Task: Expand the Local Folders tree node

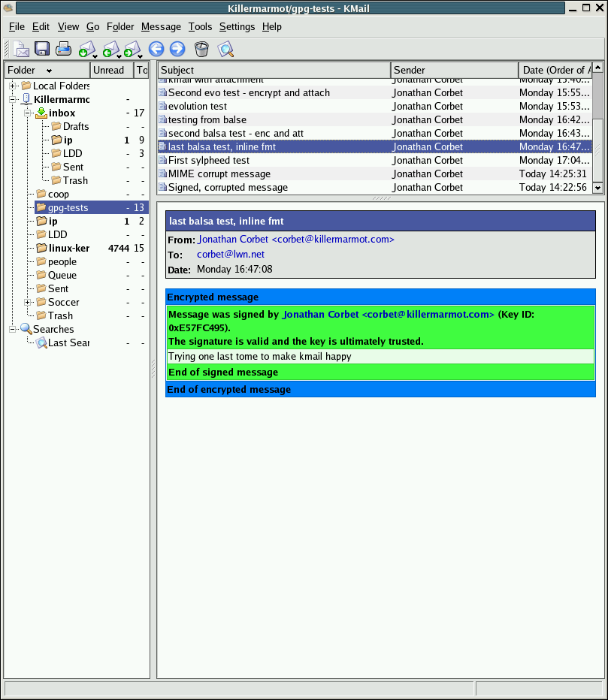Action: pyautogui.click(x=13, y=86)
